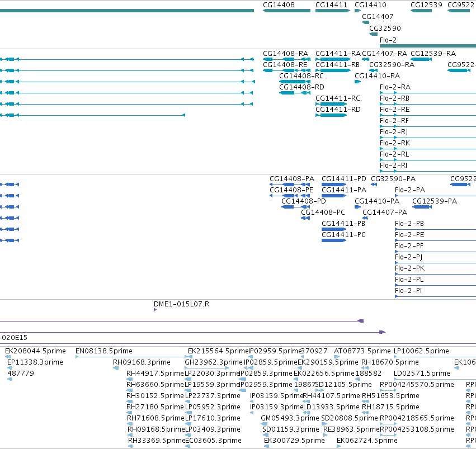Viewport: 476px width, 449px height.
Task: Click protein label CG32590-PA
Action: click(x=393, y=179)
